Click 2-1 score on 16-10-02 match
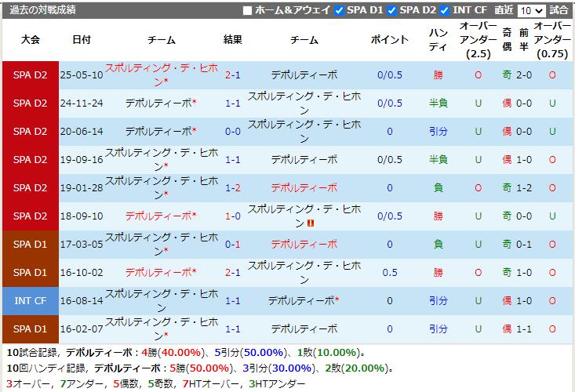The height and width of the screenshot is (392, 575). (x=233, y=273)
